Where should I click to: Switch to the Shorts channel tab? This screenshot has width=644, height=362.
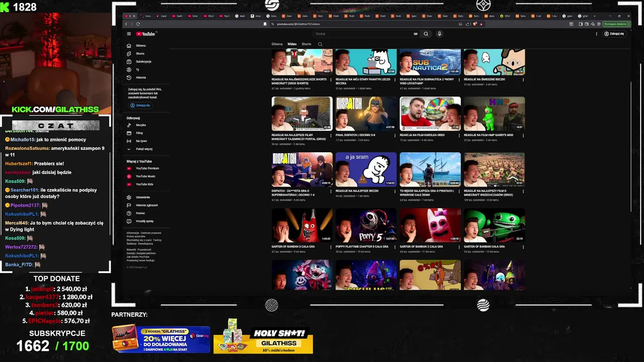coord(306,44)
